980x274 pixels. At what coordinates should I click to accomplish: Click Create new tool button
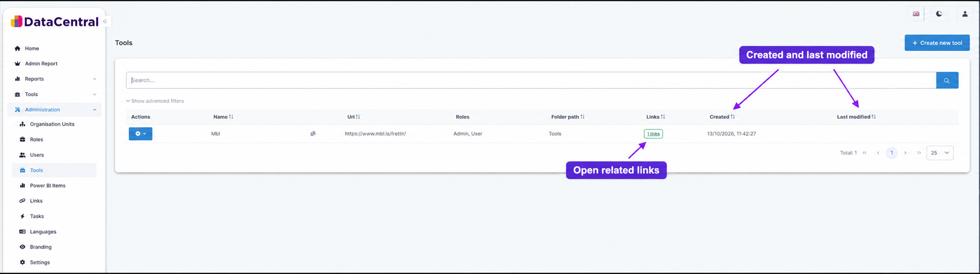coord(937,43)
